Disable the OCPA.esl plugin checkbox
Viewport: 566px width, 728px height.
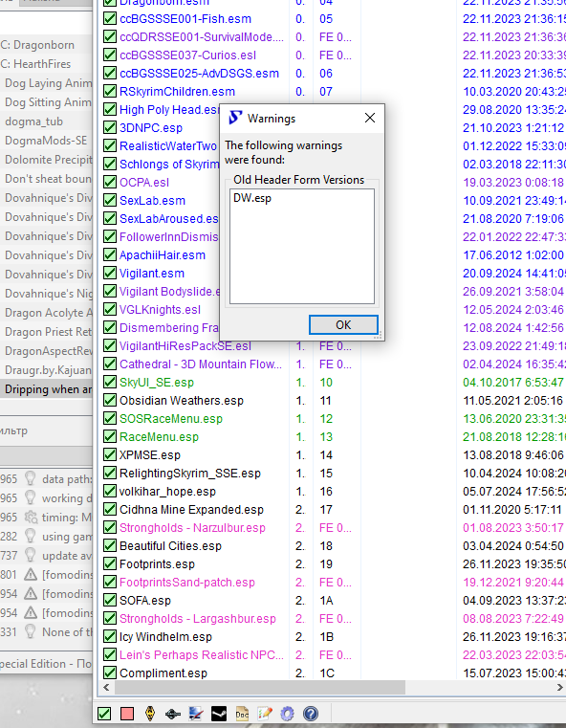pos(110,182)
